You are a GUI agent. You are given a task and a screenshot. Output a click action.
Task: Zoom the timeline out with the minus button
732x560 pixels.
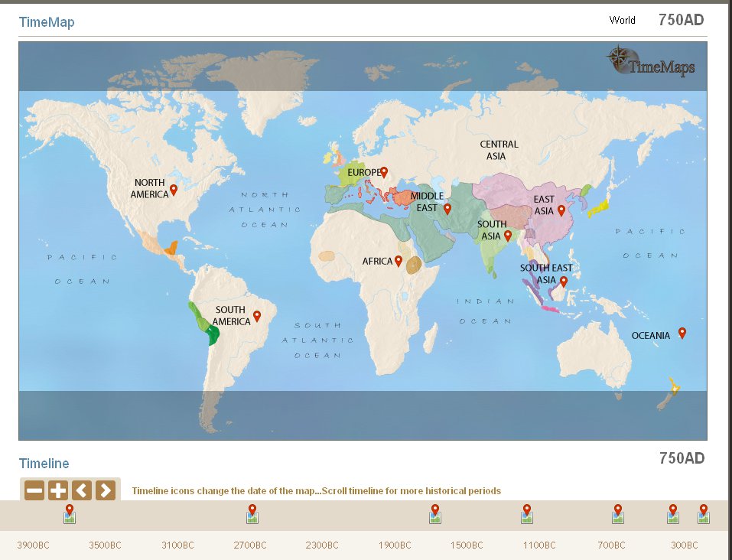pos(34,490)
